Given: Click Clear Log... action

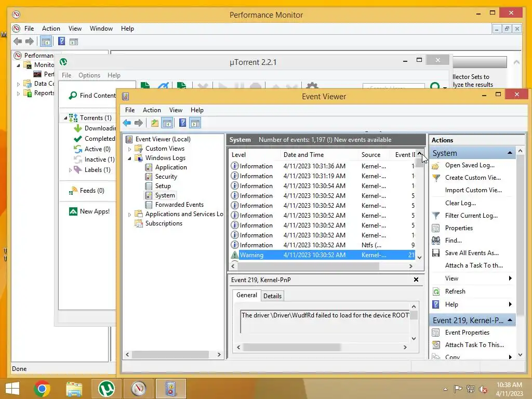Looking at the screenshot, I should (460, 203).
